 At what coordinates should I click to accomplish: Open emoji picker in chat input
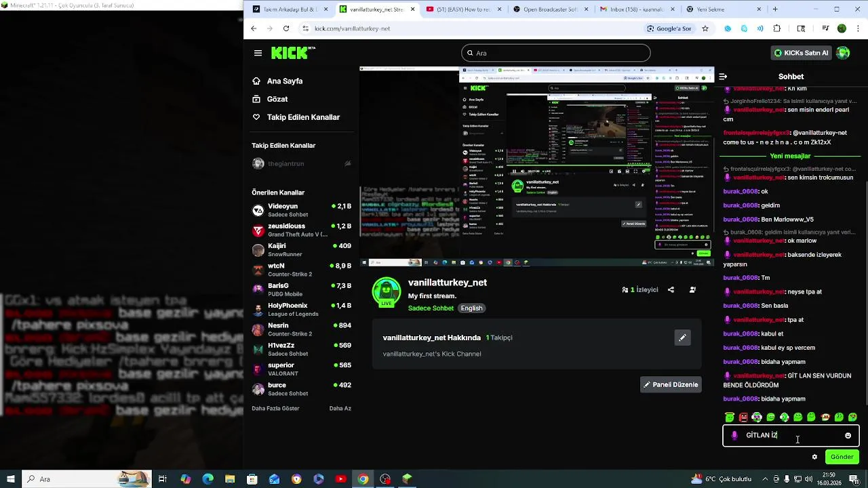848,435
